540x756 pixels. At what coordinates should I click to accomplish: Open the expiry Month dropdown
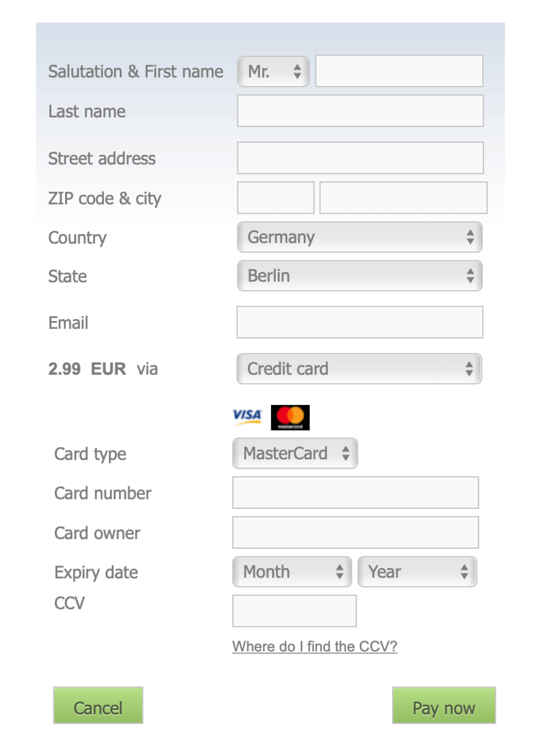pyautogui.click(x=291, y=571)
